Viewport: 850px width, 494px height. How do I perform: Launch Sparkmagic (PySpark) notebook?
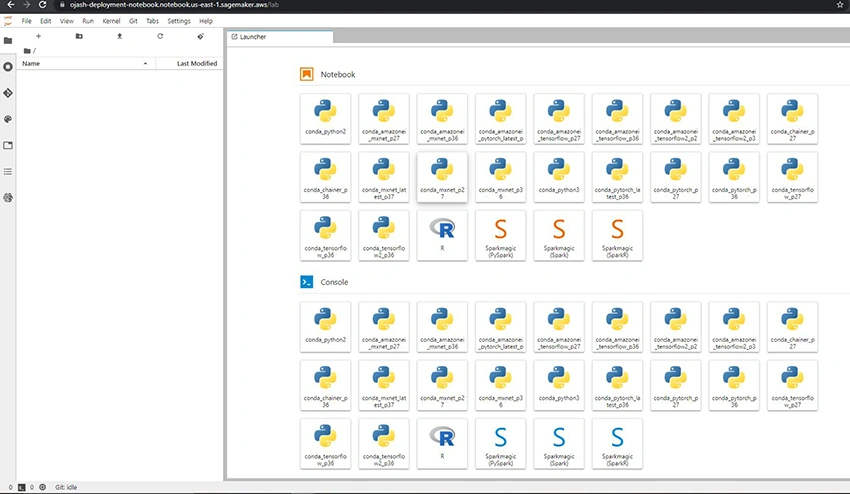pos(500,235)
